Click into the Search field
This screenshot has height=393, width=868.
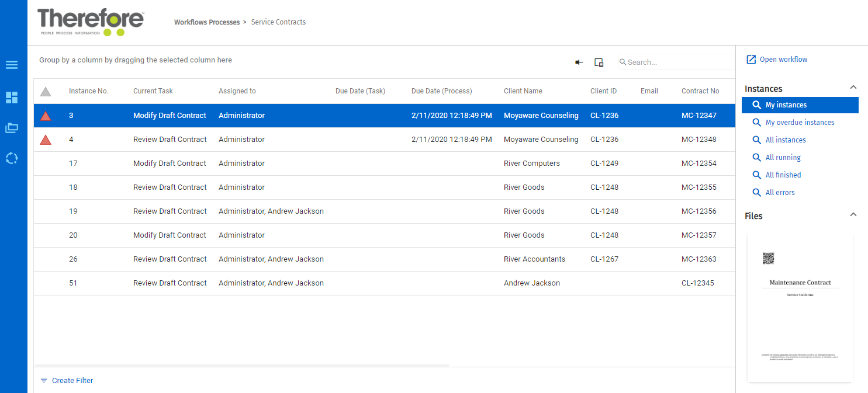[x=677, y=62]
